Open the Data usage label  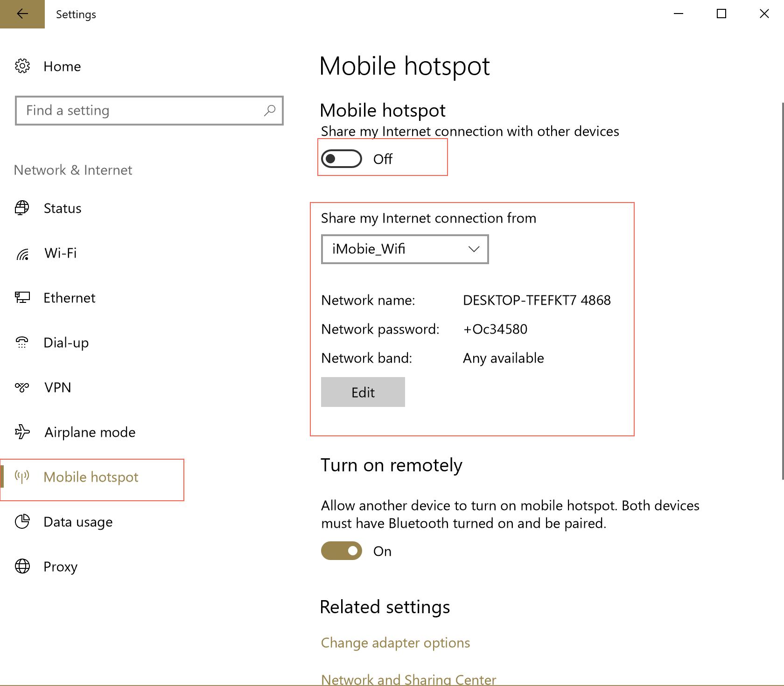tap(78, 522)
